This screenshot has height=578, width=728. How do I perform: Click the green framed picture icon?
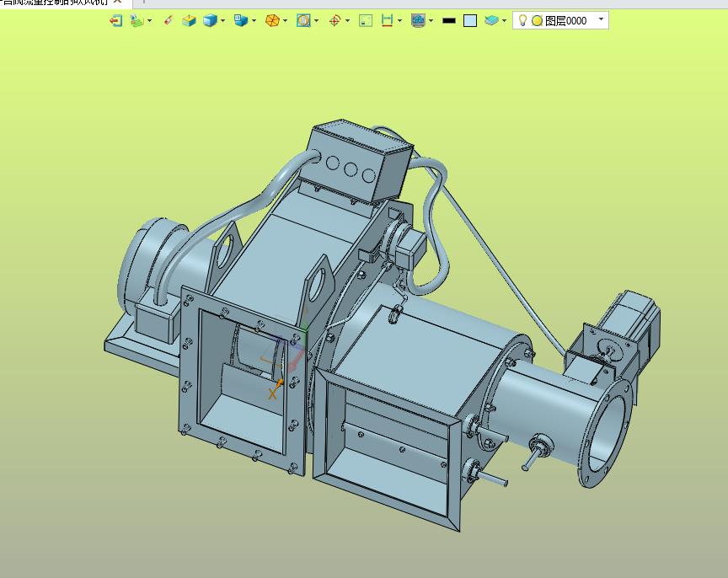(366, 20)
